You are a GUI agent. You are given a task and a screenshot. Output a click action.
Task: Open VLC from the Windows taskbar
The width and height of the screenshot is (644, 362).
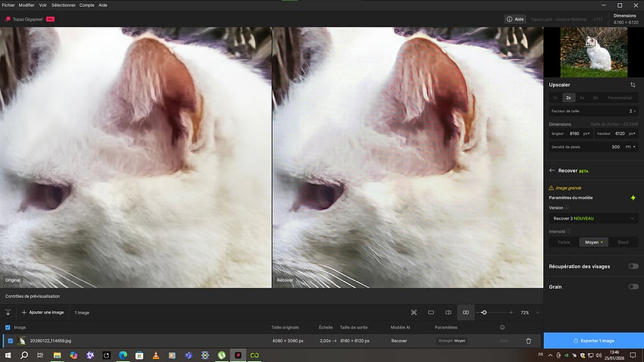tap(155, 354)
